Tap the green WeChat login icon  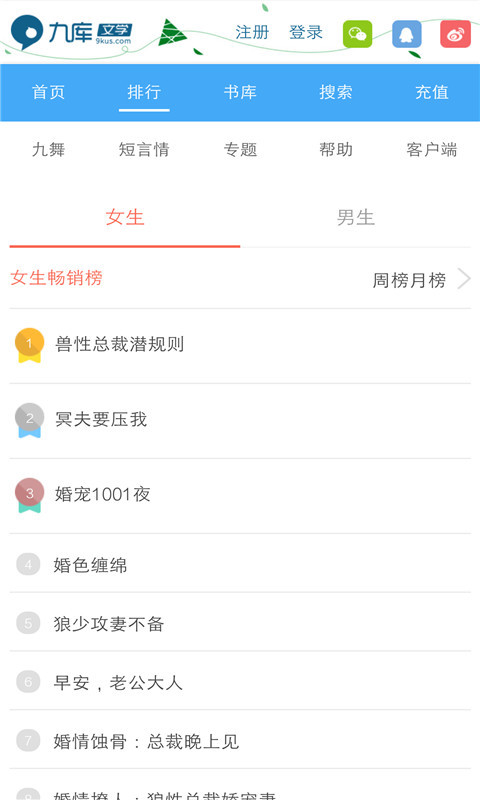click(357, 34)
